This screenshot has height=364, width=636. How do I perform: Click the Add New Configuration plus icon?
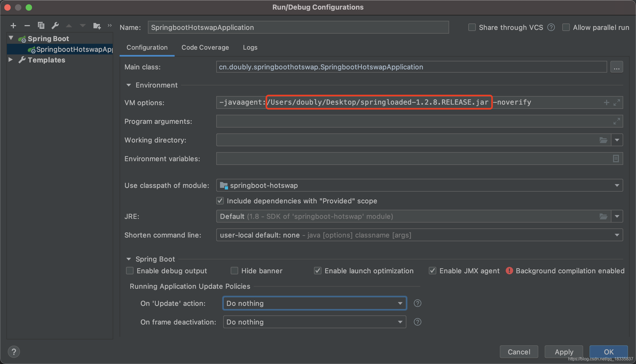pos(13,26)
